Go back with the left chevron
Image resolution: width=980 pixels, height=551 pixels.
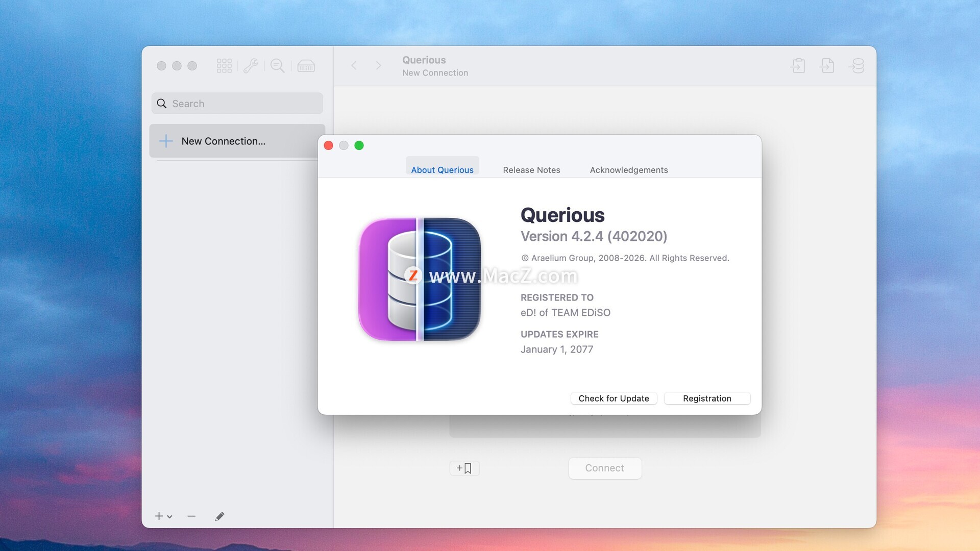tap(354, 65)
